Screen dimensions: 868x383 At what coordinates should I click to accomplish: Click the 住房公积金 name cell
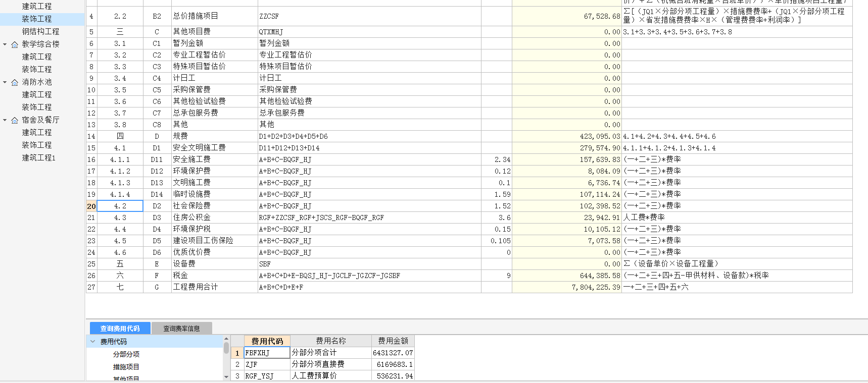pos(214,217)
